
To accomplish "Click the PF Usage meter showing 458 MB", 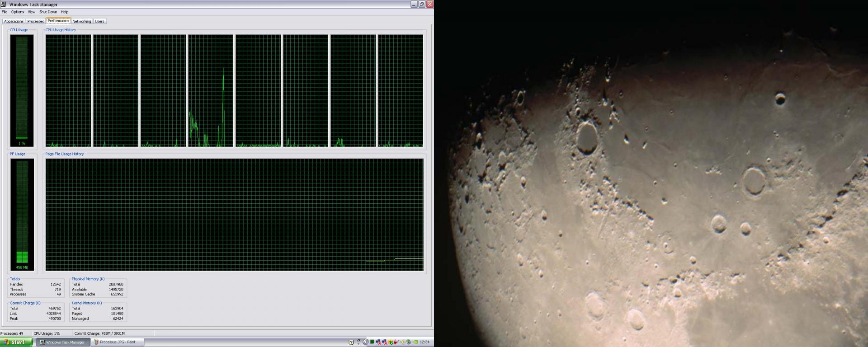I will 22,215.
